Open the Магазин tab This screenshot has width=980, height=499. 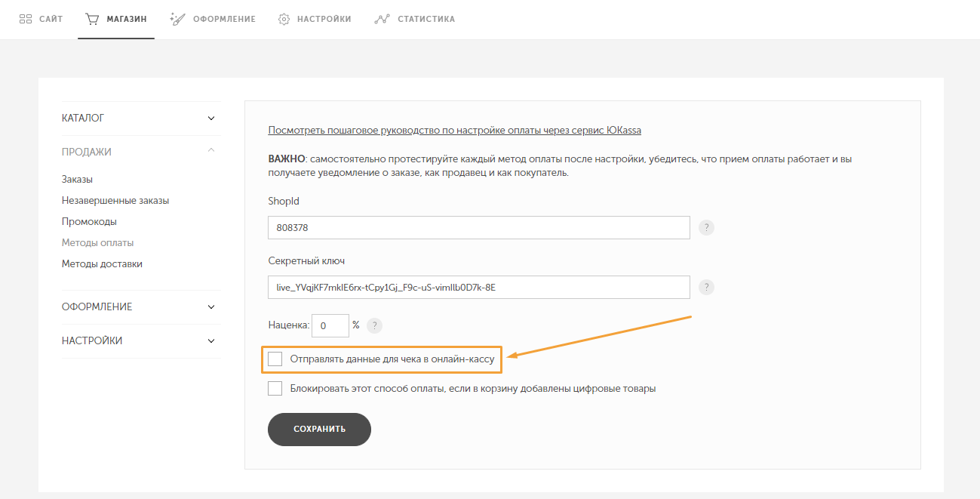(116, 19)
